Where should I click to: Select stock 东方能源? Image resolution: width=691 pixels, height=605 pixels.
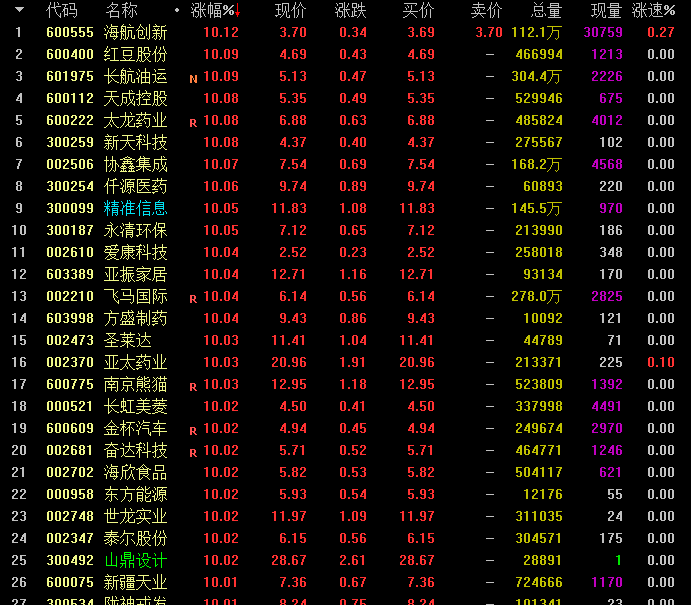click(x=135, y=494)
